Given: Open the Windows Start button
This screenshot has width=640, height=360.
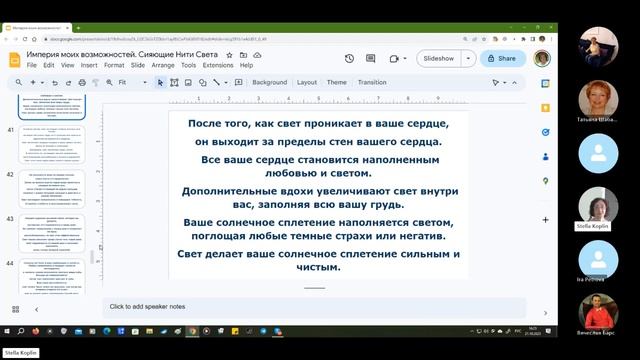Looking at the screenshot, I should click(x=7, y=331).
